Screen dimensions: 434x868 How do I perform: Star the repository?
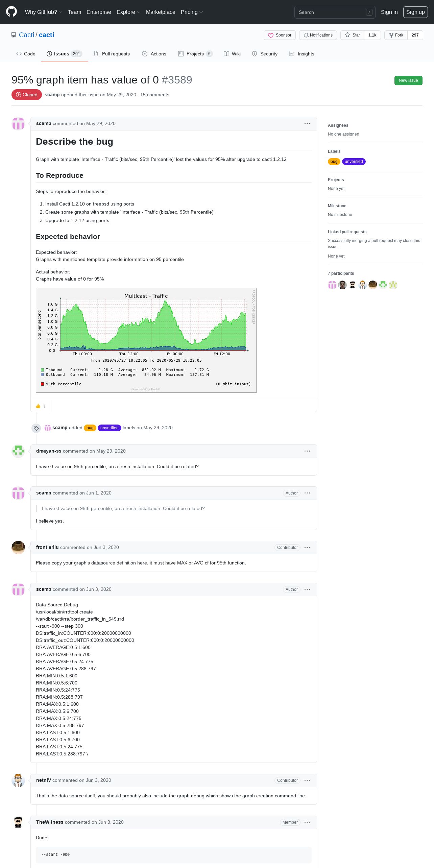tap(352, 35)
